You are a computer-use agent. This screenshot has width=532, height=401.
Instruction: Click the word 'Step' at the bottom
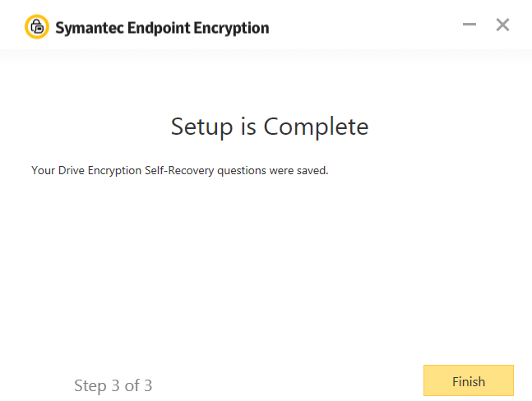(x=90, y=385)
